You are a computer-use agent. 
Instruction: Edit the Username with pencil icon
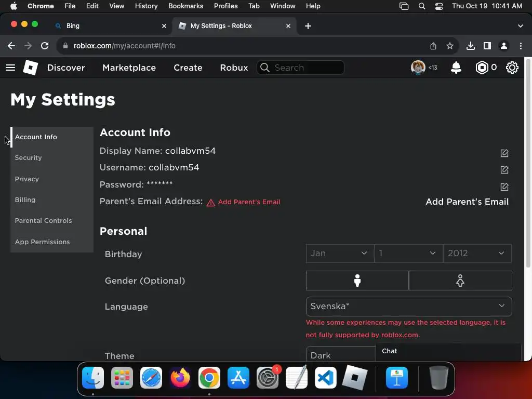click(504, 170)
